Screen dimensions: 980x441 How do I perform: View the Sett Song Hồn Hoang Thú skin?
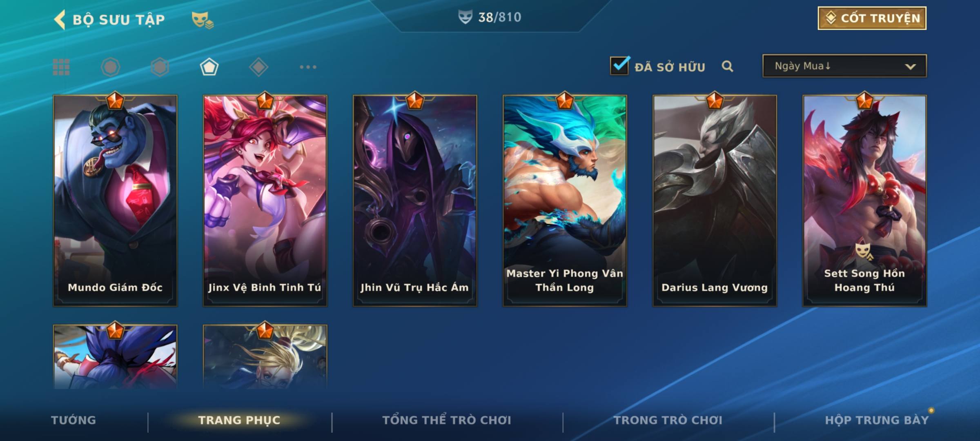[x=864, y=200]
